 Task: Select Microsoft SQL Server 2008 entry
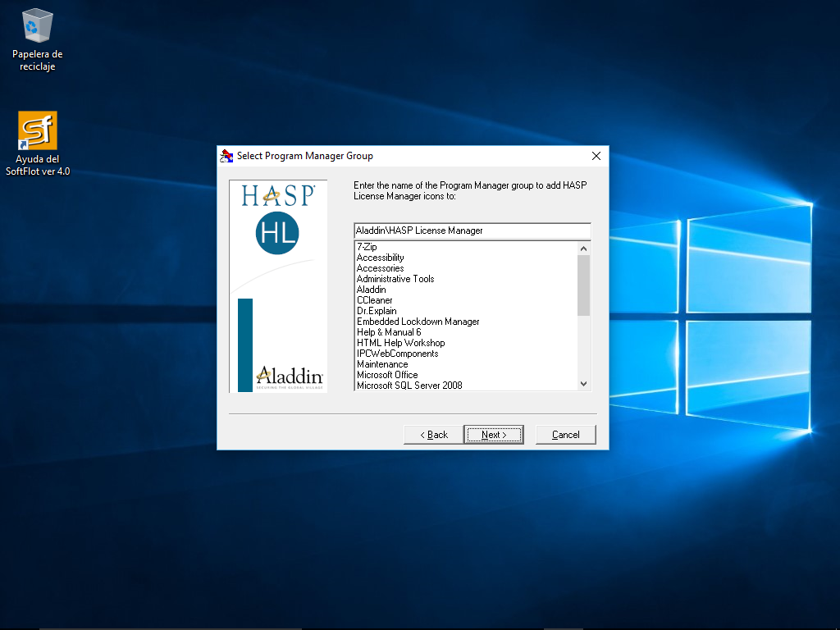(409, 386)
